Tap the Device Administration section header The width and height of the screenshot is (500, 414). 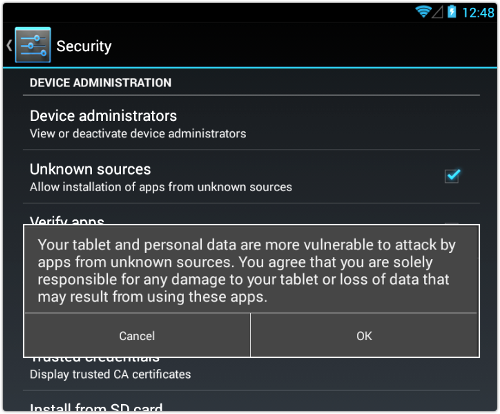pos(100,83)
